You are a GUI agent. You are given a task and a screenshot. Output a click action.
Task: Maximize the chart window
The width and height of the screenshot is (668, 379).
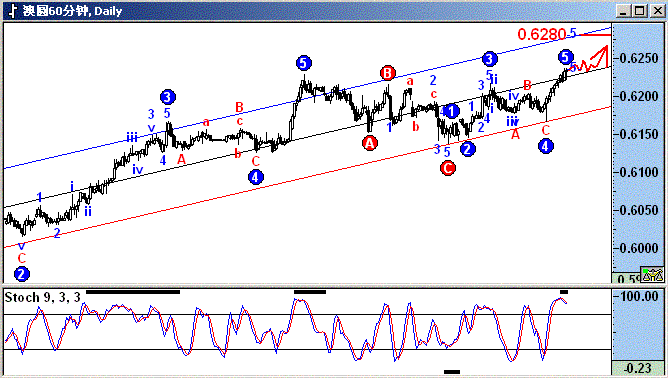tap(639, 11)
